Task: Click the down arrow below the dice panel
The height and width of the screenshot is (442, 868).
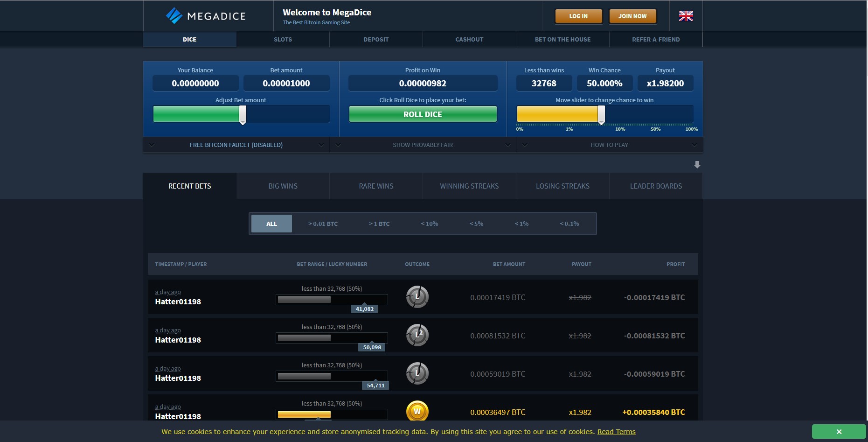Action: pos(697,165)
